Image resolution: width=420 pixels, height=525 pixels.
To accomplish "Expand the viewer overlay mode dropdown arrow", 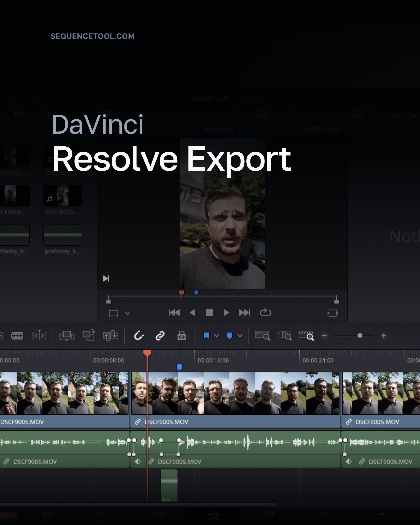I will click(x=128, y=313).
